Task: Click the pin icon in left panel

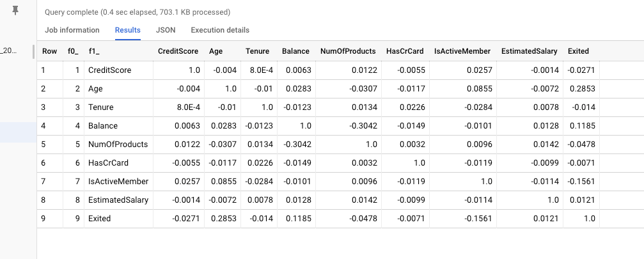Action: click(x=15, y=11)
